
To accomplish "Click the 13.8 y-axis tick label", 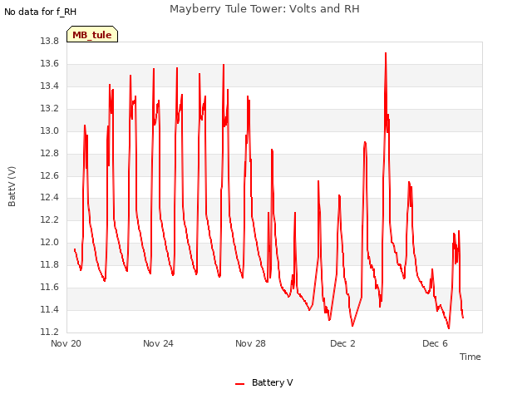I will [50, 42].
